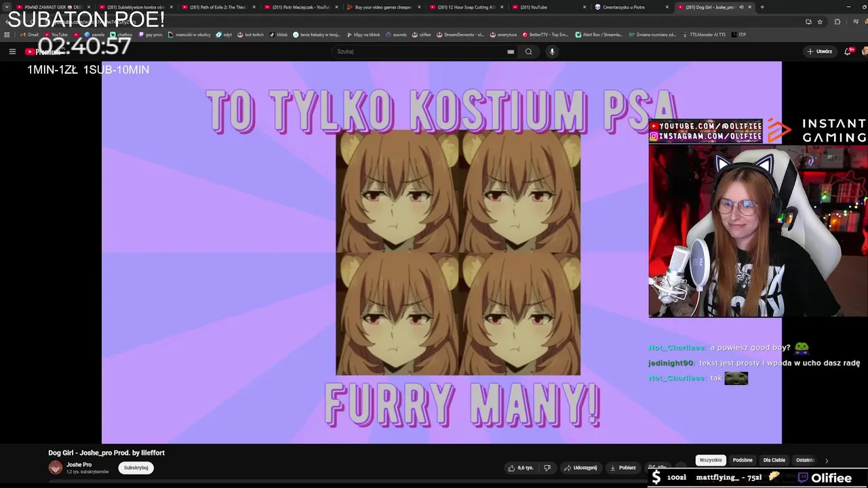Image resolution: width=868 pixels, height=488 pixels.
Task: Open the browser extensions icon
Action: 837,22
